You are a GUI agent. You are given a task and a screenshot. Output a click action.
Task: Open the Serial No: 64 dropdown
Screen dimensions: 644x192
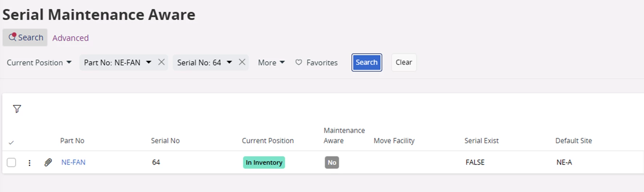(229, 63)
